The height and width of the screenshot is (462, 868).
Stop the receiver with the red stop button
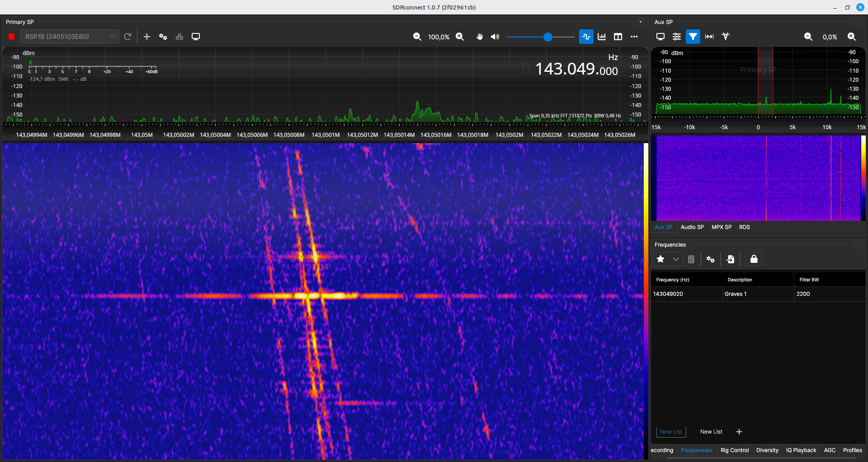12,37
